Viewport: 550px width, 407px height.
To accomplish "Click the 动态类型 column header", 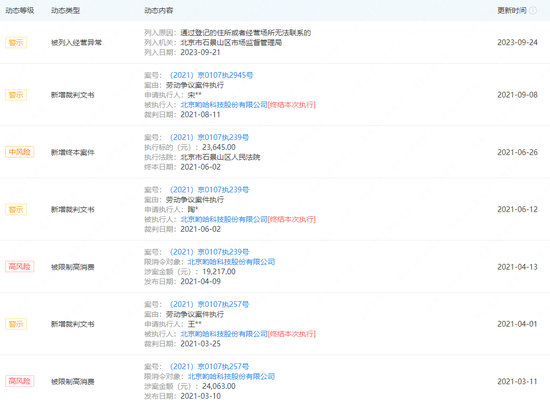I will point(66,11).
